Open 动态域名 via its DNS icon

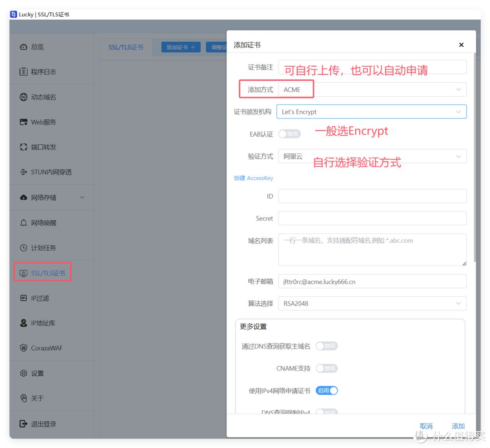24,97
